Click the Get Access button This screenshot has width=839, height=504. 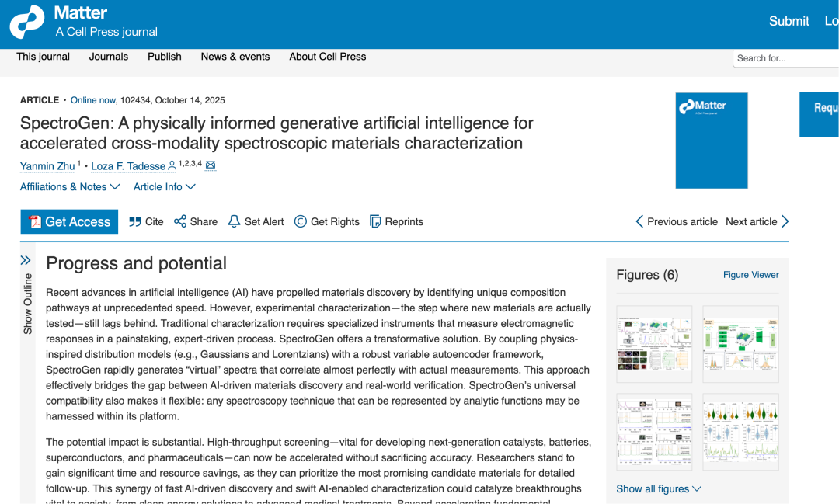pyautogui.click(x=69, y=221)
